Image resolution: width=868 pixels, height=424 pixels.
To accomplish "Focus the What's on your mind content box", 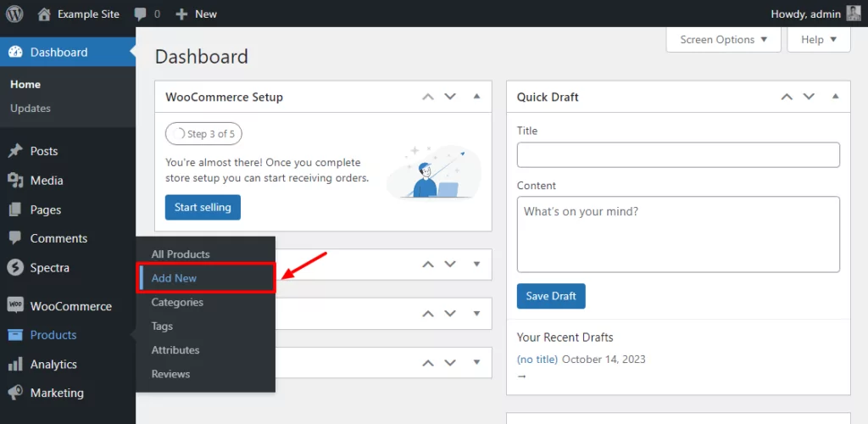I will [678, 234].
